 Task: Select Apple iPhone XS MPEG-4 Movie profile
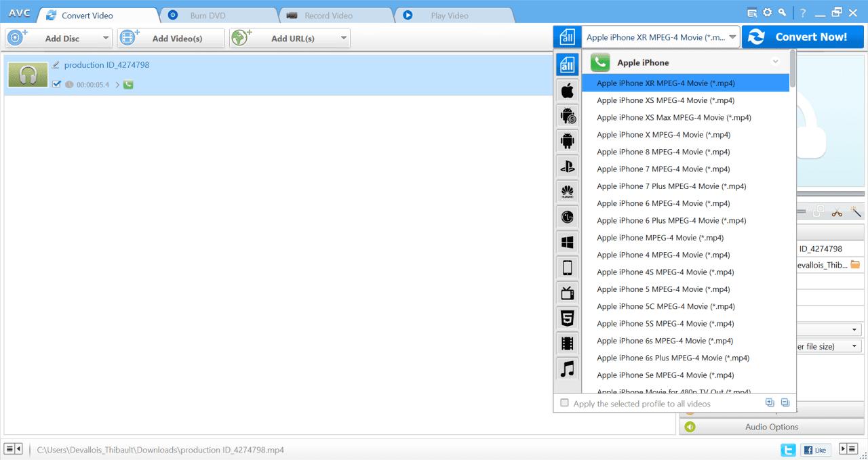click(686, 100)
